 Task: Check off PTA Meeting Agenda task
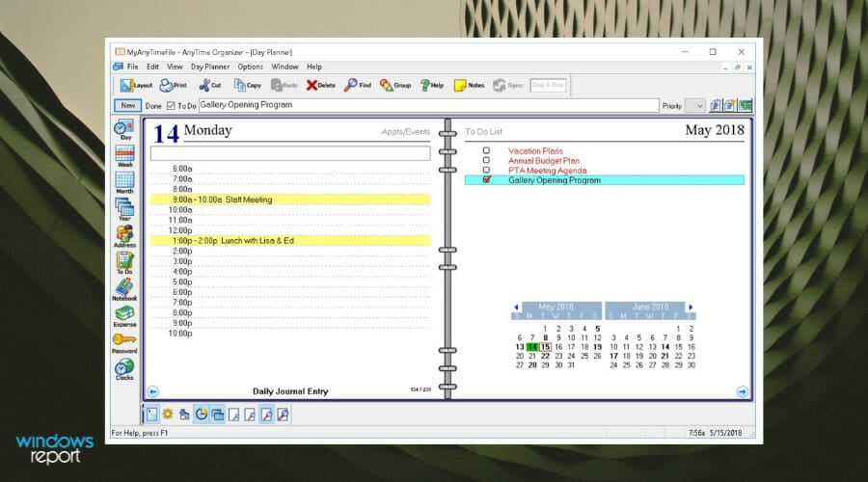(x=486, y=170)
